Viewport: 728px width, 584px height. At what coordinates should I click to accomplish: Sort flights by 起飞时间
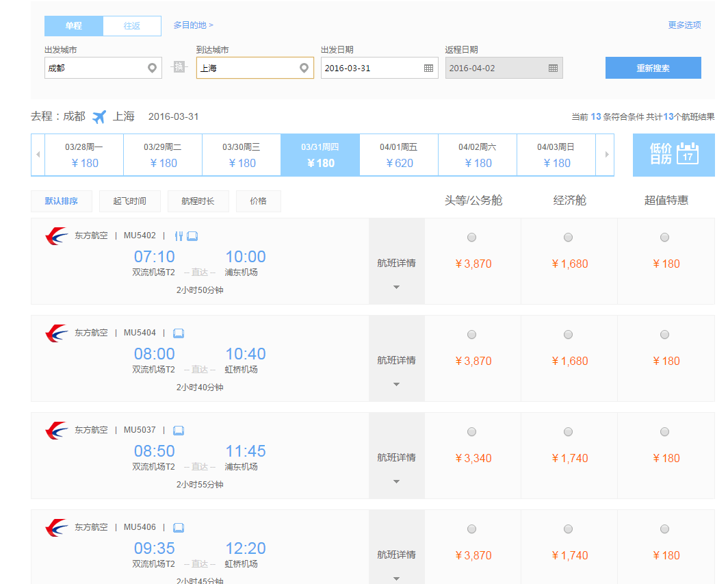pyautogui.click(x=129, y=201)
